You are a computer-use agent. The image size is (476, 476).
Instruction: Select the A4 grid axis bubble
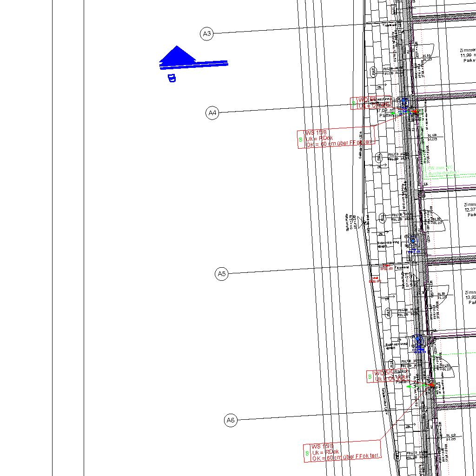pos(212,112)
